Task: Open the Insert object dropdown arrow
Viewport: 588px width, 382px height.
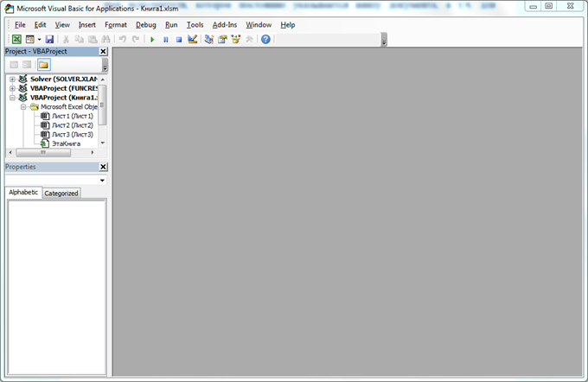Action: pos(39,40)
